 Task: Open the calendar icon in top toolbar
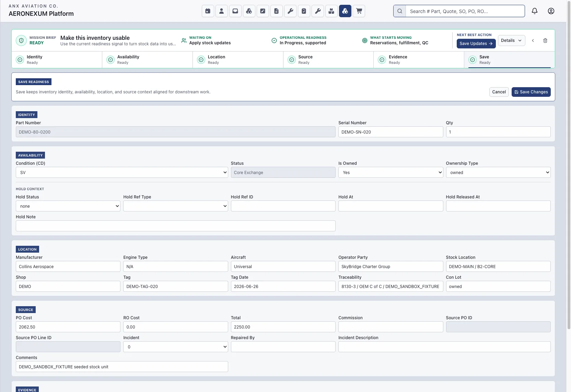pyautogui.click(x=208, y=11)
